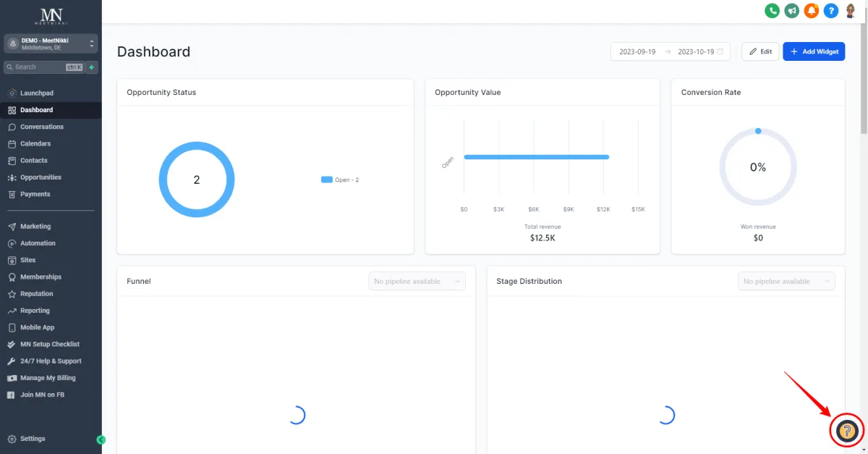Image resolution: width=868 pixels, height=454 pixels.
Task: Toggle the 'Open - 2' legend entry
Action: 340,180
